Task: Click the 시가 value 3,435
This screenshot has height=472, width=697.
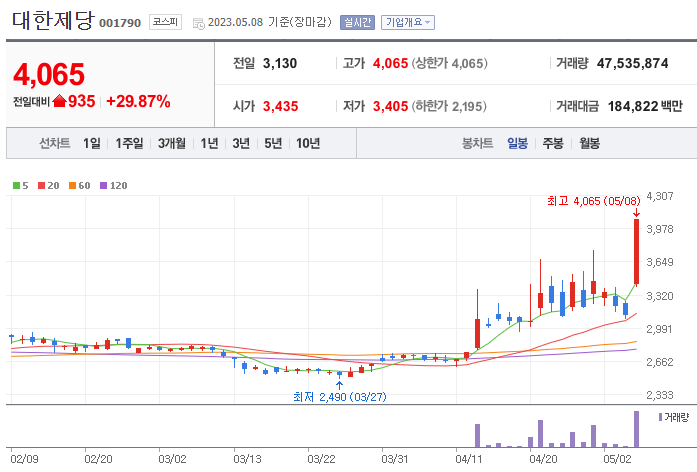Action: tap(280, 106)
